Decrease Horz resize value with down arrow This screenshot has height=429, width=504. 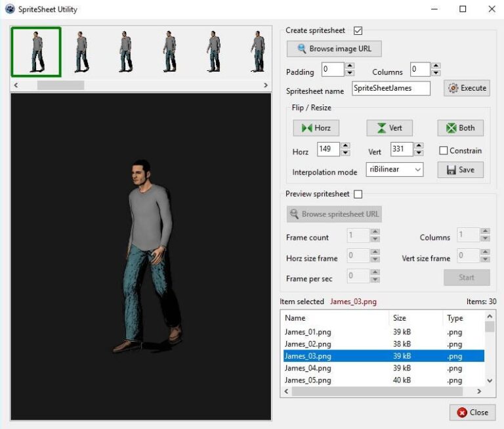[345, 153]
